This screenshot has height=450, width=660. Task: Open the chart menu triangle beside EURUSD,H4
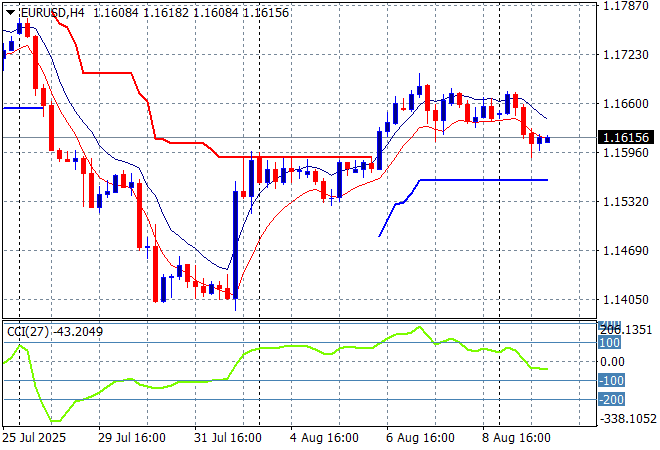11,13
